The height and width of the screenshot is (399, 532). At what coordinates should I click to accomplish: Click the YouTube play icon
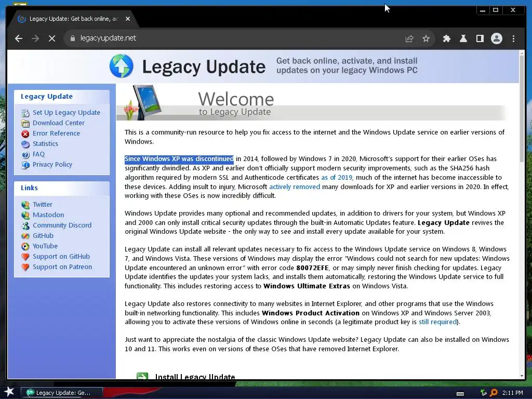point(25,246)
